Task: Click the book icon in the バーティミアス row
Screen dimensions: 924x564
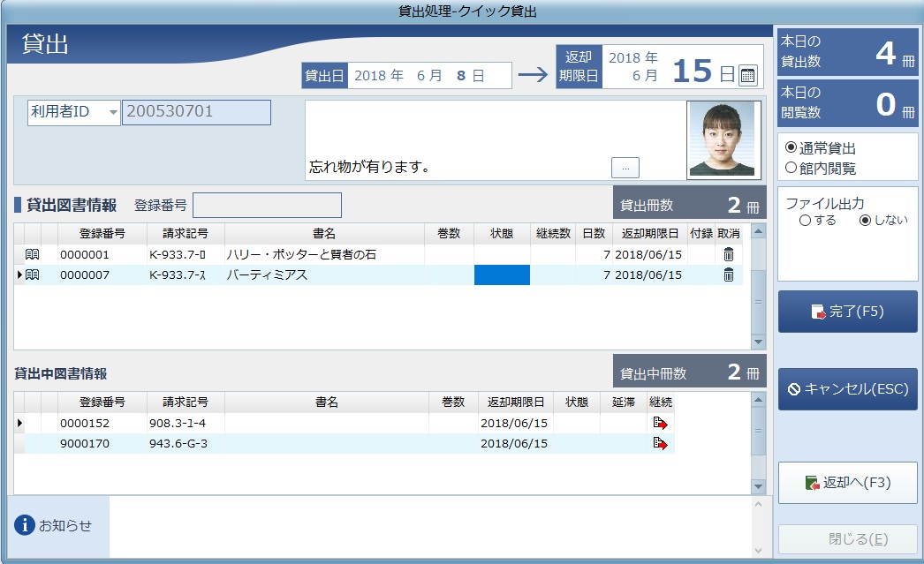Action: point(33,274)
